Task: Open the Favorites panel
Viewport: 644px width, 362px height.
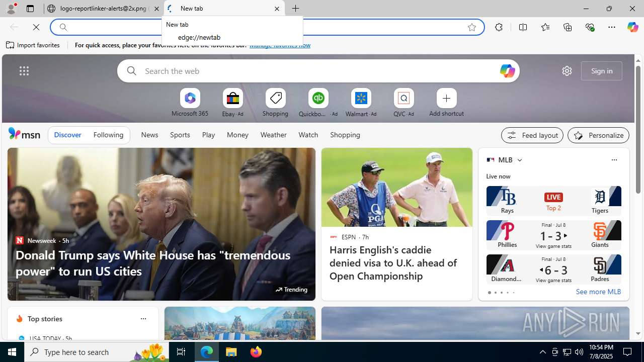Action: [545, 27]
